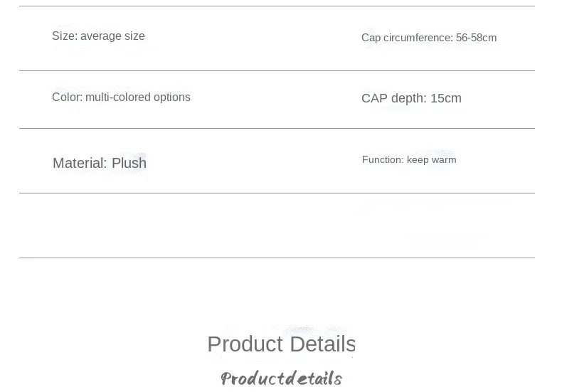Click 'average size' value text
The image size is (562, 392).
pos(112,36)
